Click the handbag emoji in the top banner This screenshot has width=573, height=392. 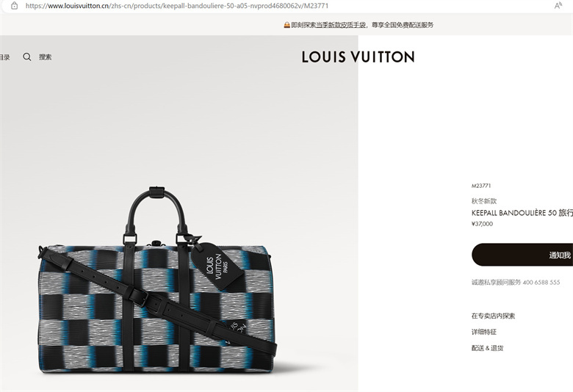point(286,25)
